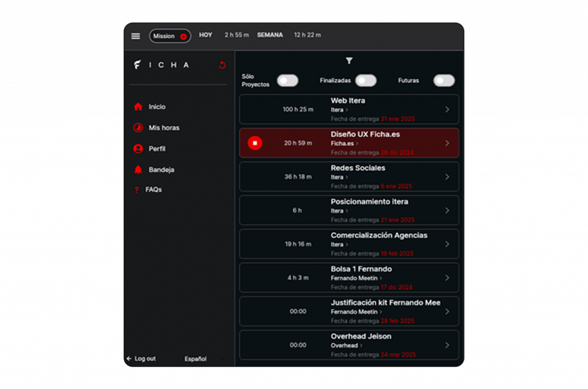Image resolution: width=588 pixels, height=389 pixels.
Task: Enable the Finalizadas toggle
Action: tap(366, 81)
